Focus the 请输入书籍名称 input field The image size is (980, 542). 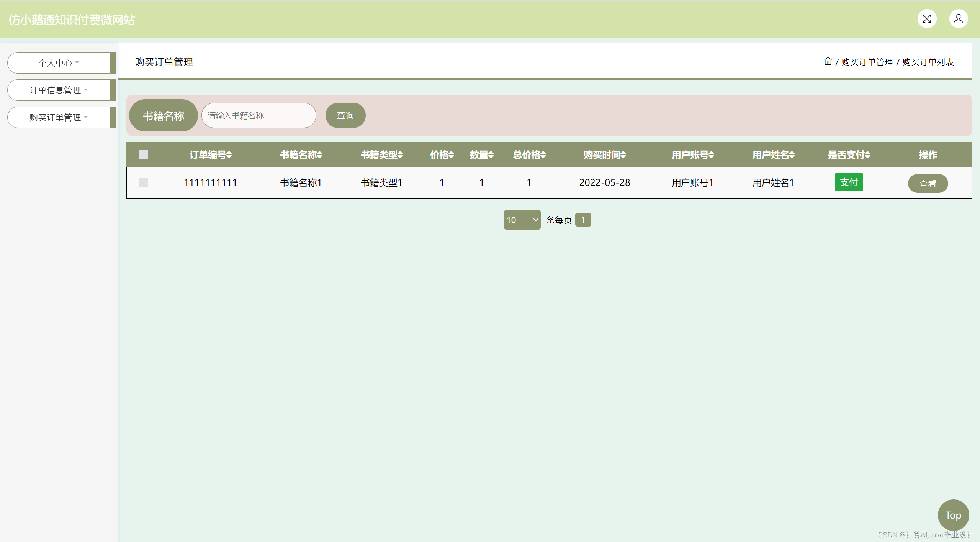click(258, 115)
